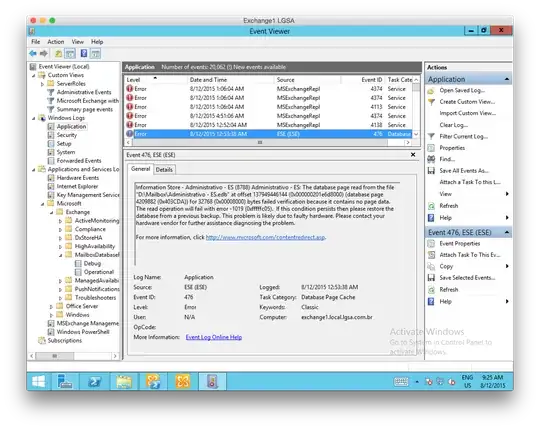Click the Help question-mark toolbar icon
This screenshot has width=540, height=429.
point(84,53)
